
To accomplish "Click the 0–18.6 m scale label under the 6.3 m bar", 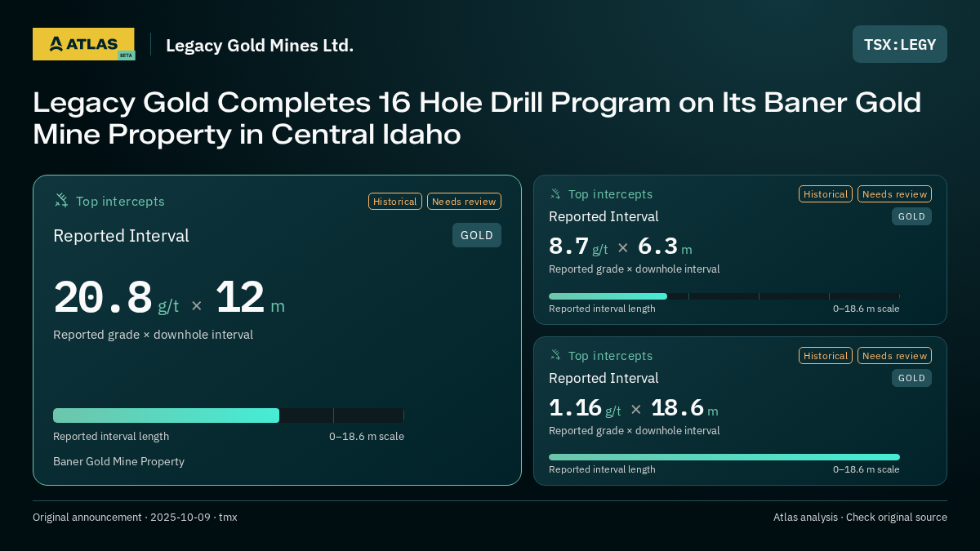I will pos(866,309).
